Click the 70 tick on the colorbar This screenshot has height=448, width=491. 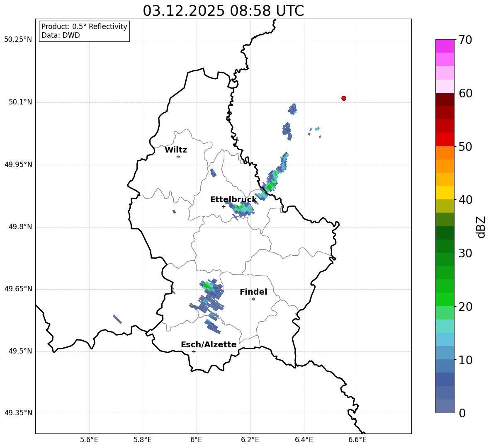(465, 40)
